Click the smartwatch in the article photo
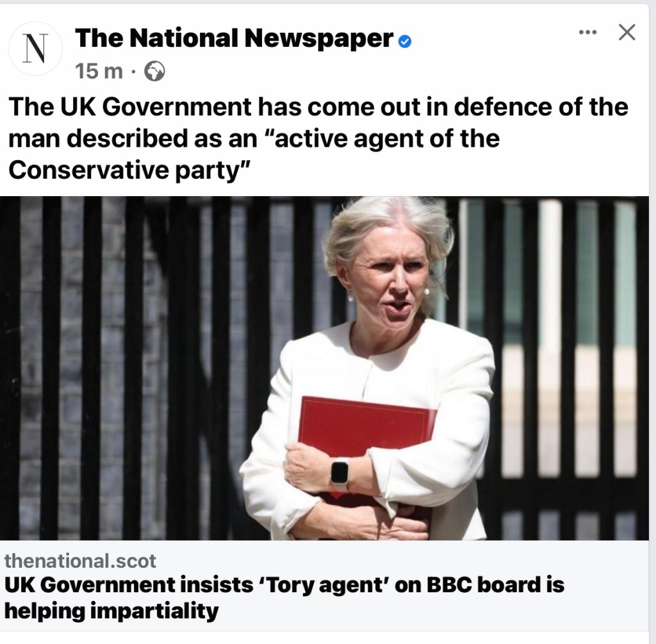The image size is (656, 644). click(x=340, y=473)
